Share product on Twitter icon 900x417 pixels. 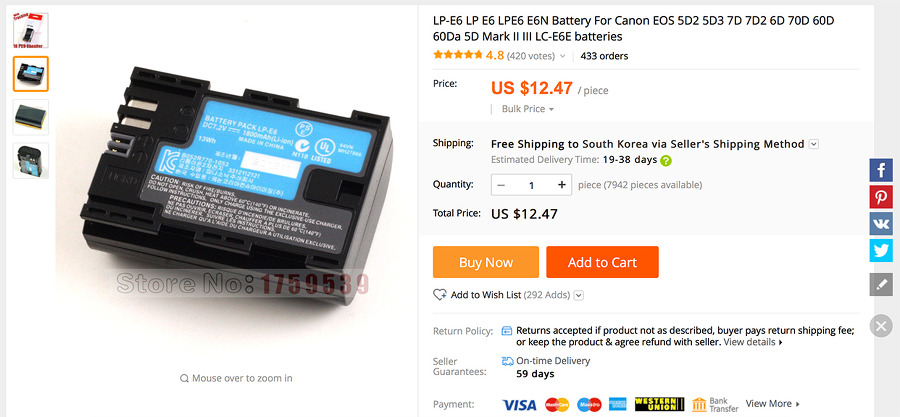coord(880,250)
